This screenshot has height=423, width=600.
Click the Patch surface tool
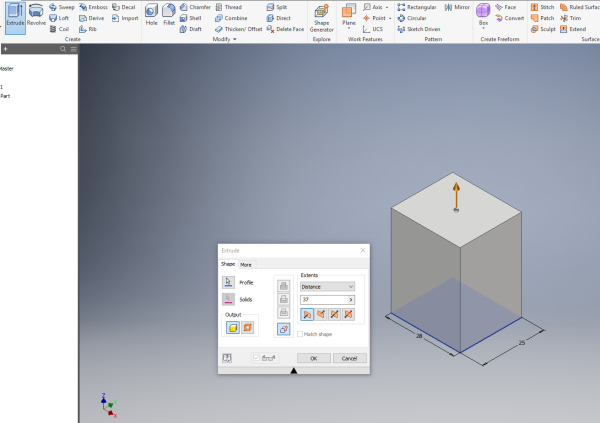[543, 18]
